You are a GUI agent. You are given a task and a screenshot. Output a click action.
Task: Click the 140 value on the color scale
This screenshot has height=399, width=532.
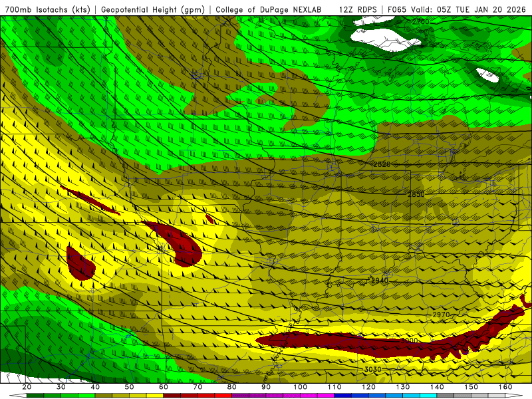tap(437, 387)
